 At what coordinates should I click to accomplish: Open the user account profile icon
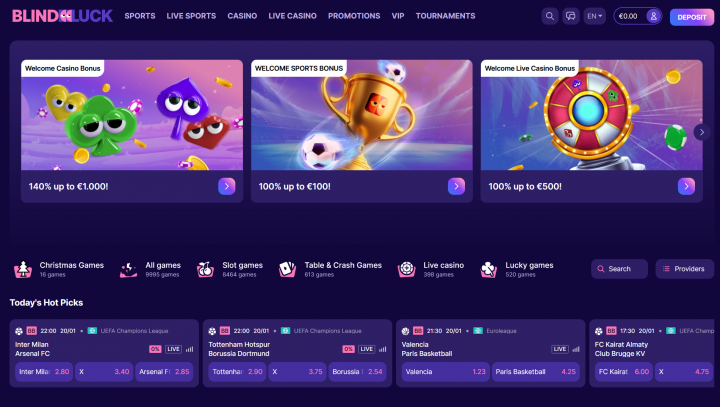point(653,17)
